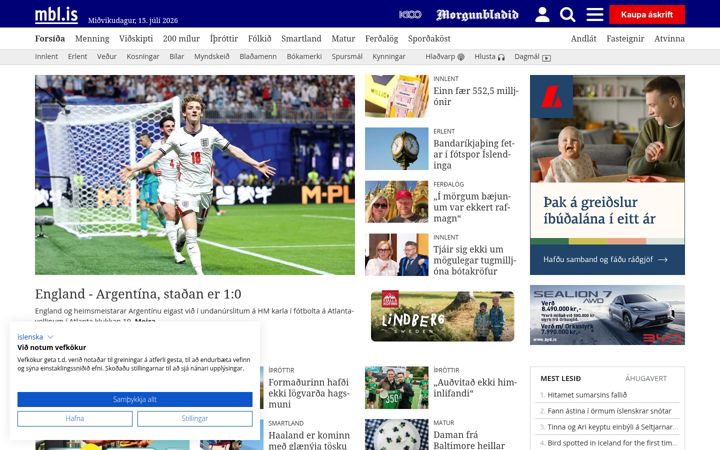This screenshot has width=720, height=450.
Task: Open the search magnifier icon
Action: 568,14
